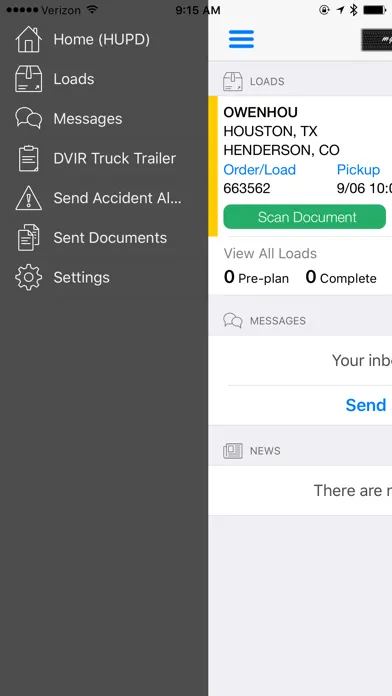Viewport: 392px width, 696px height.
Task: Tap the HENDERSON, CO destination text
Action: (x=281, y=150)
